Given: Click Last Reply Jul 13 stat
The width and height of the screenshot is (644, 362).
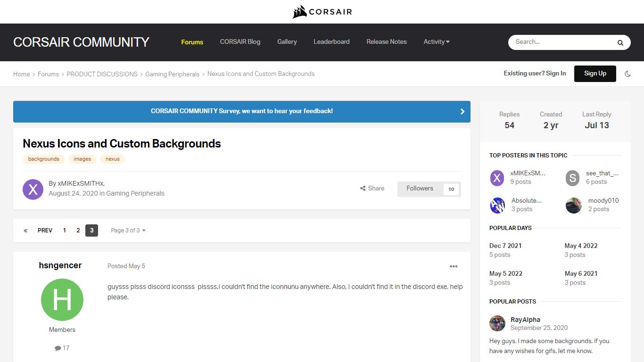Looking at the screenshot, I should pos(597,121).
